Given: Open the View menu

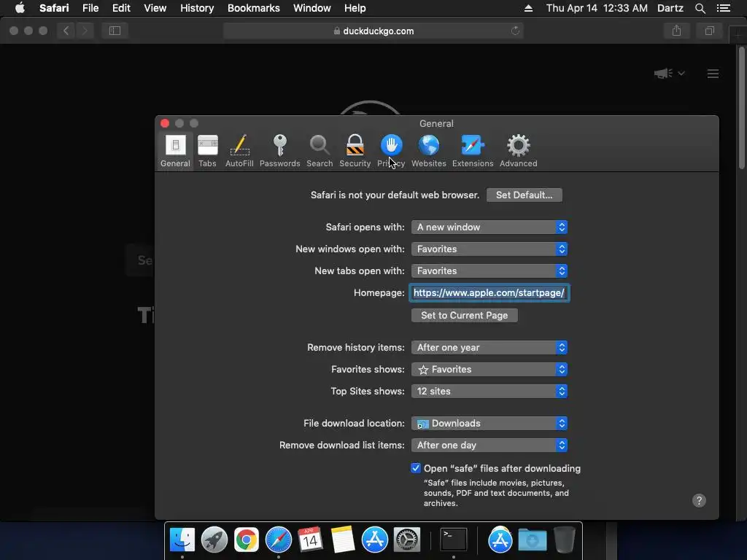Looking at the screenshot, I should [x=155, y=8].
